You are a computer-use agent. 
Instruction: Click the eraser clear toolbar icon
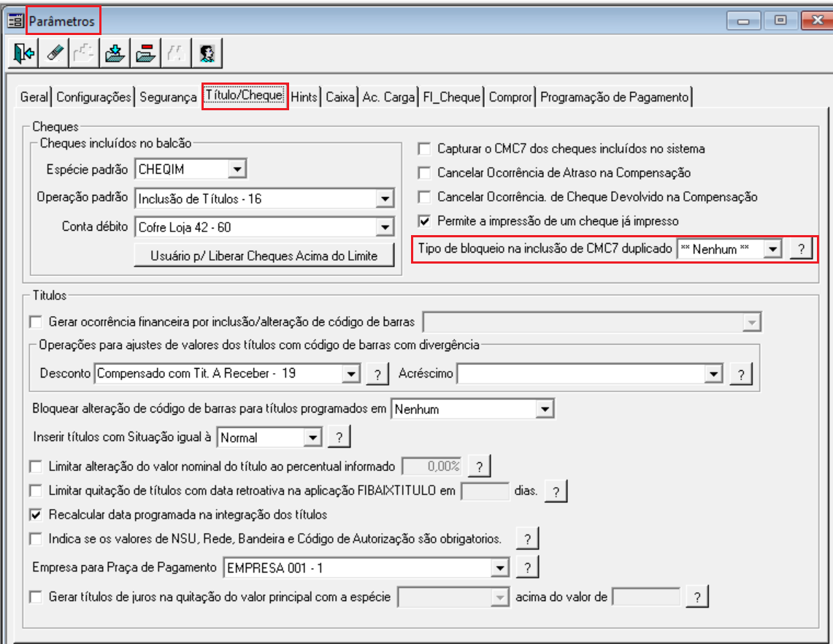(x=54, y=53)
